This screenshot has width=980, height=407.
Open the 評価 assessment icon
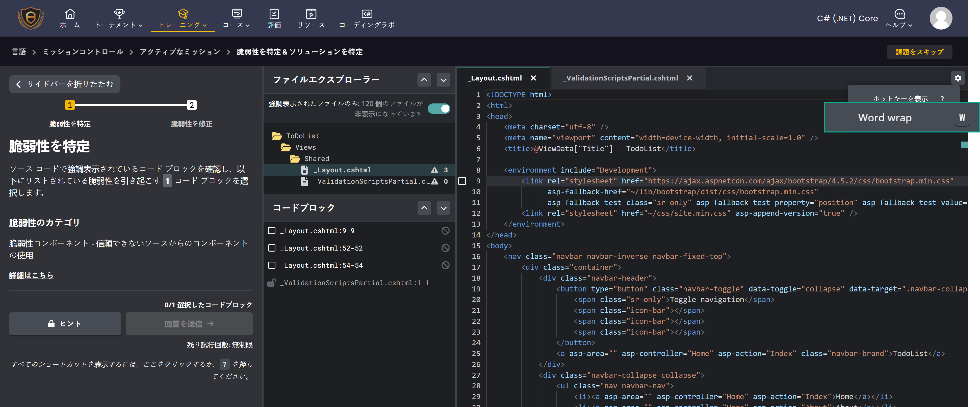[x=274, y=14]
